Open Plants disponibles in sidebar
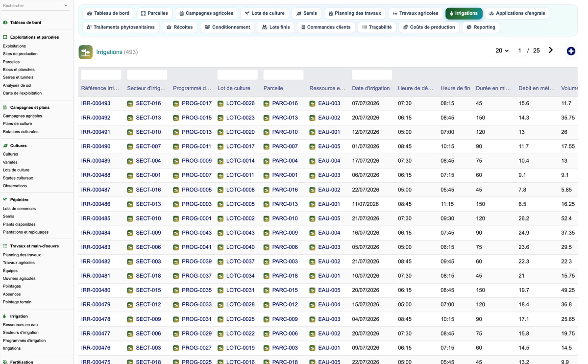588x364 pixels. point(19,224)
